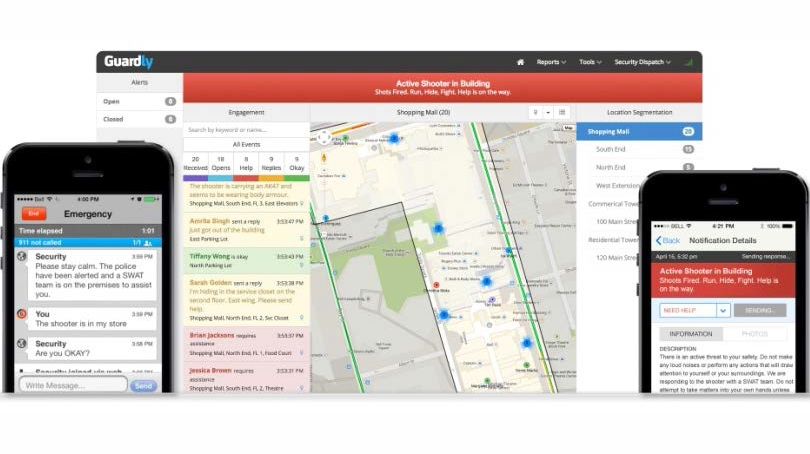Switch to list view icon above map
Viewport: 810px width, 454px height.
tap(562, 113)
